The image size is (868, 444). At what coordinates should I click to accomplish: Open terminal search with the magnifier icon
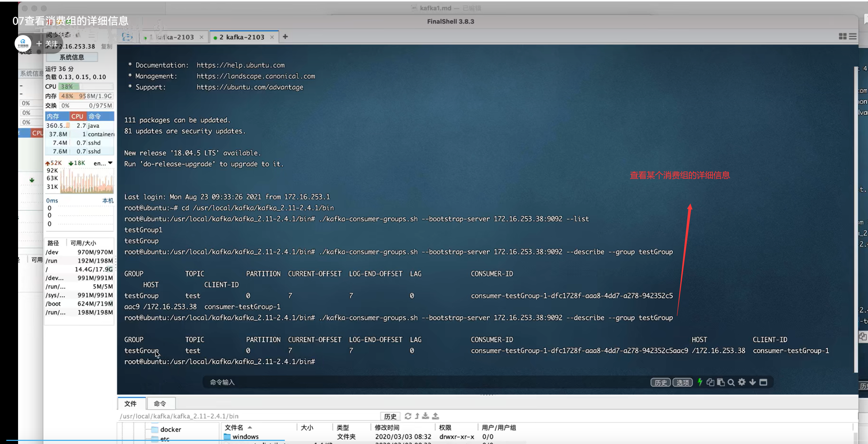click(731, 382)
